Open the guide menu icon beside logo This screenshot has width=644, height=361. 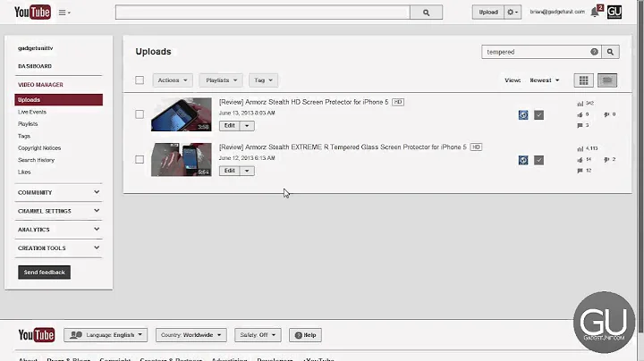pyautogui.click(x=64, y=13)
